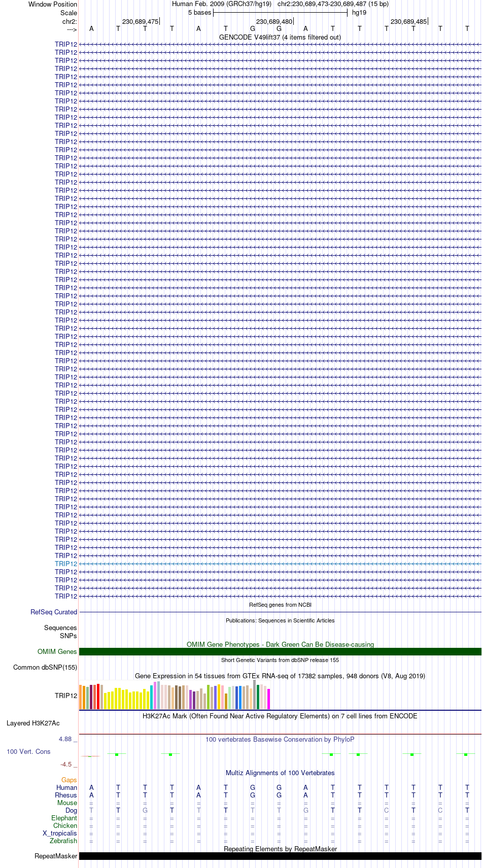
Task: Open the OMIM Genes track label
Action: [x=57, y=651]
